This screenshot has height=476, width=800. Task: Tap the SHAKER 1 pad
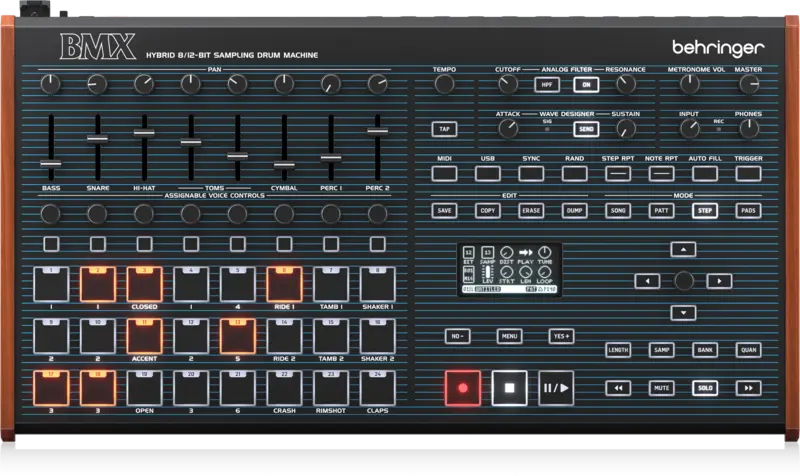(378, 284)
